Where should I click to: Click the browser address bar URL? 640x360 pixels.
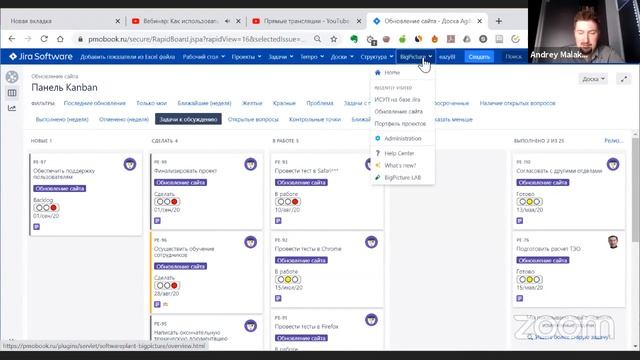(196, 39)
